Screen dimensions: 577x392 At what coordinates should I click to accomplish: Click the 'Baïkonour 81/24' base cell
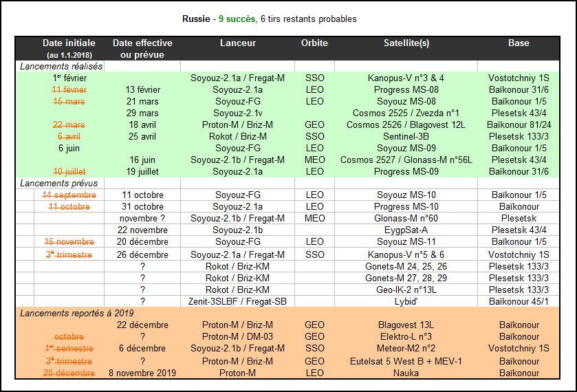pos(519,124)
